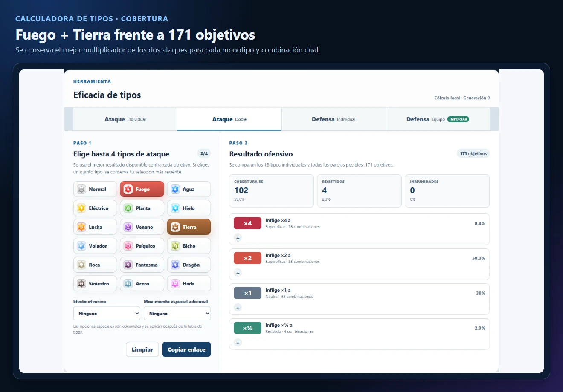This screenshot has width=563, height=392.
Task: Click the Agua type icon
Action: click(x=175, y=189)
